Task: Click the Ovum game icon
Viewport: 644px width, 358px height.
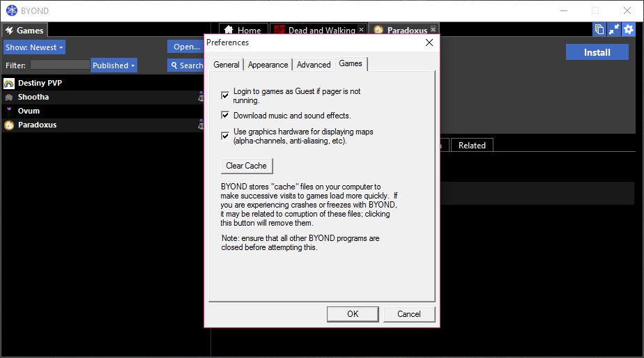Action: coord(9,111)
